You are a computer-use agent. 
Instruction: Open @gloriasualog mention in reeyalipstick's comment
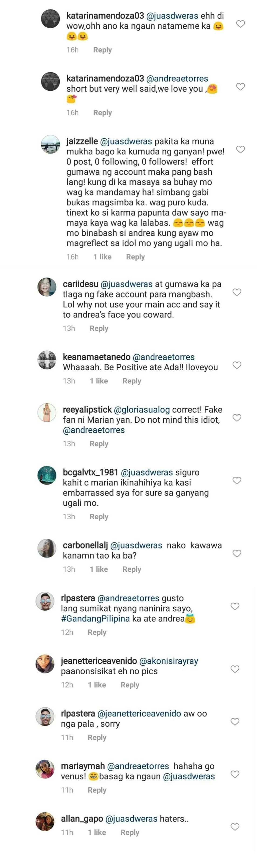click(x=142, y=410)
